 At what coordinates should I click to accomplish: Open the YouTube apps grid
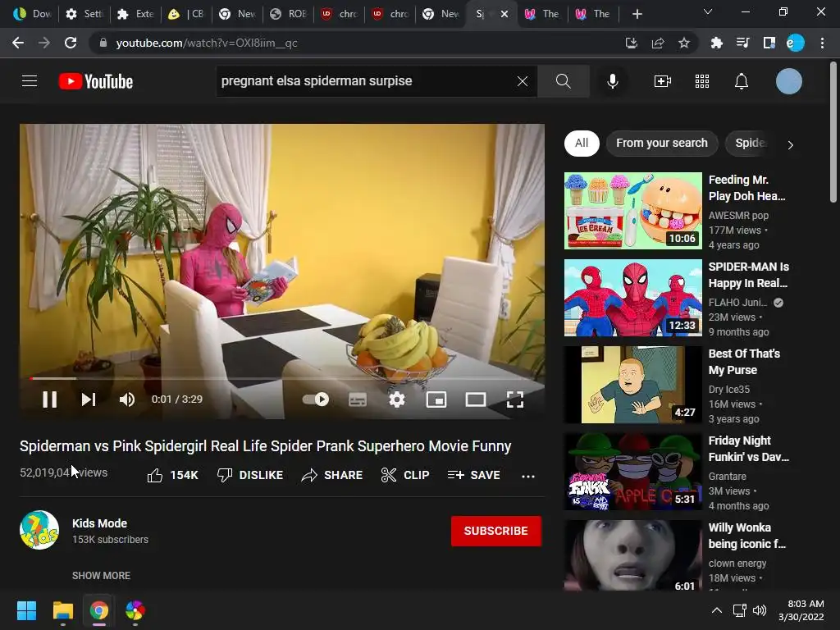coord(702,81)
